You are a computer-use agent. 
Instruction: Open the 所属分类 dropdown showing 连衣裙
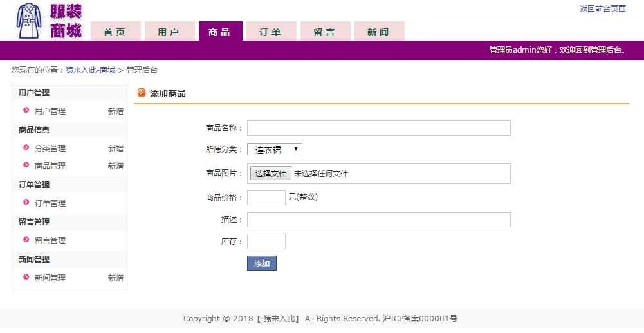274,149
